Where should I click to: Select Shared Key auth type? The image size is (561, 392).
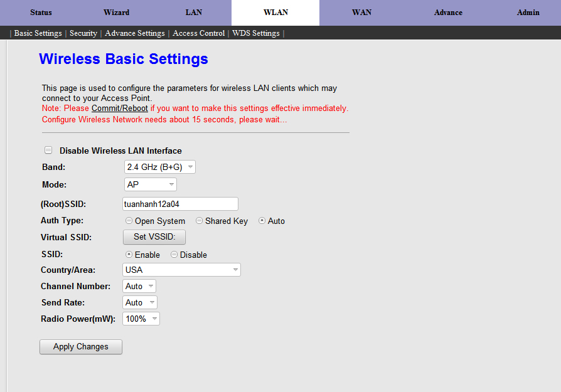[200, 221]
